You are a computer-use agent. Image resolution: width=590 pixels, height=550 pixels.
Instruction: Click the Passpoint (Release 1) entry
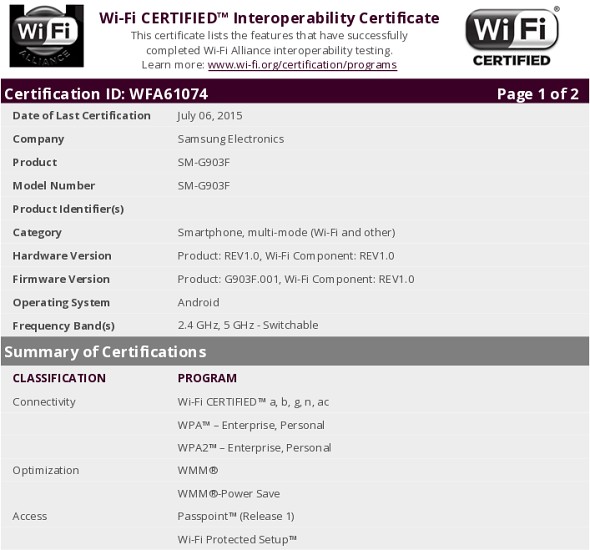point(236,516)
